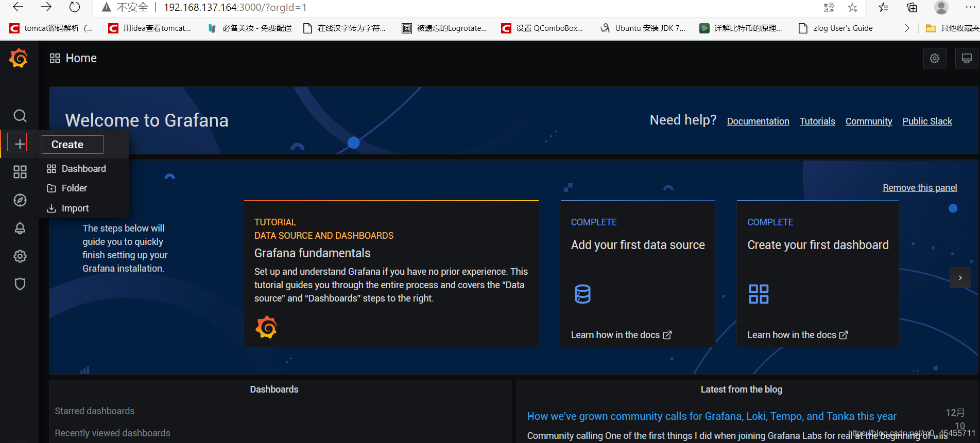The image size is (980, 443).
Task: Click the Create plus icon in the sidebar
Action: pyautogui.click(x=20, y=144)
